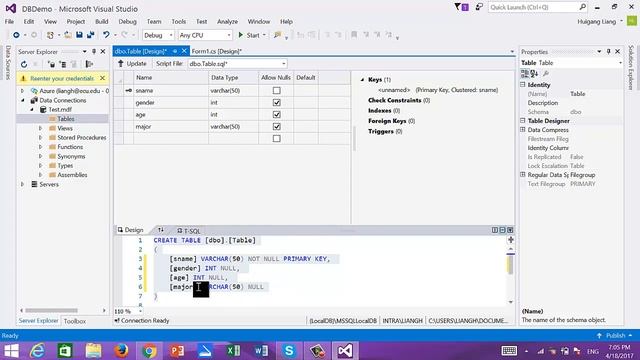
Task: Expand the Views folder
Action: pyautogui.click(x=40, y=128)
